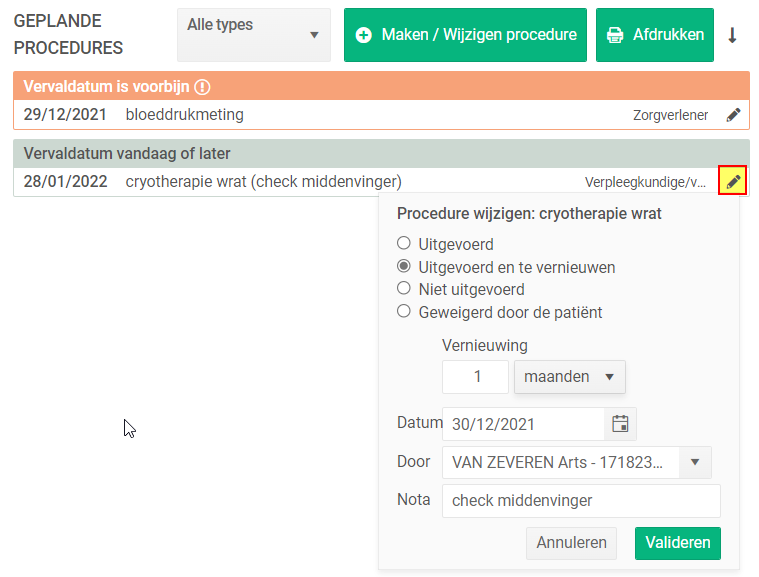Image resolution: width=759 pixels, height=577 pixels.
Task: Select the Uitgevoerd radio option
Action: (404, 243)
